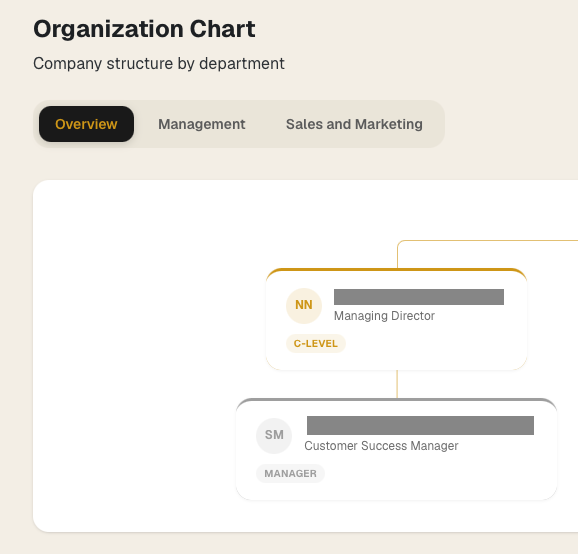Image resolution: width=578 pixels, height=554 pixels.
Task: Select the Managing Director card title
Action: pos(384,316)
